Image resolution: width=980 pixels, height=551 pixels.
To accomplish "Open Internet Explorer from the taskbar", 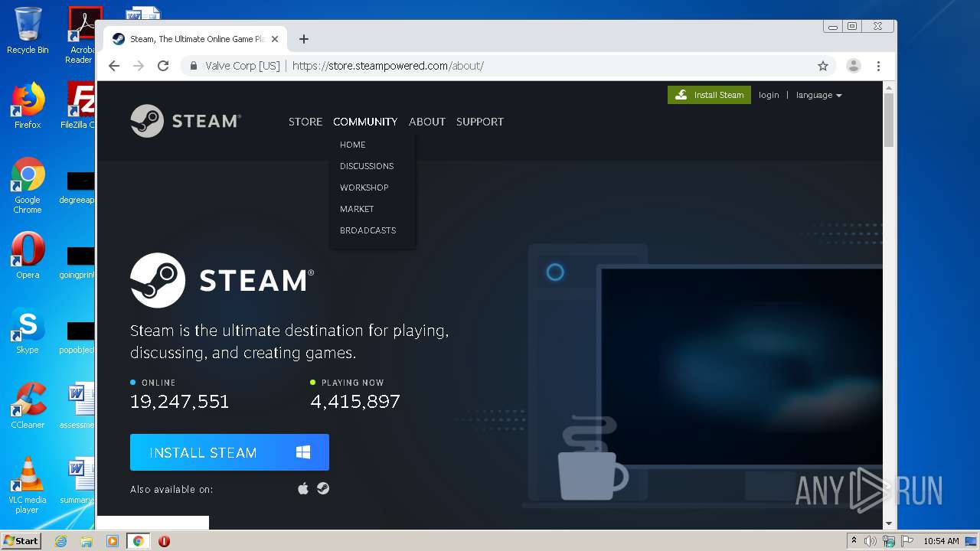I will [x=60, y=541].
